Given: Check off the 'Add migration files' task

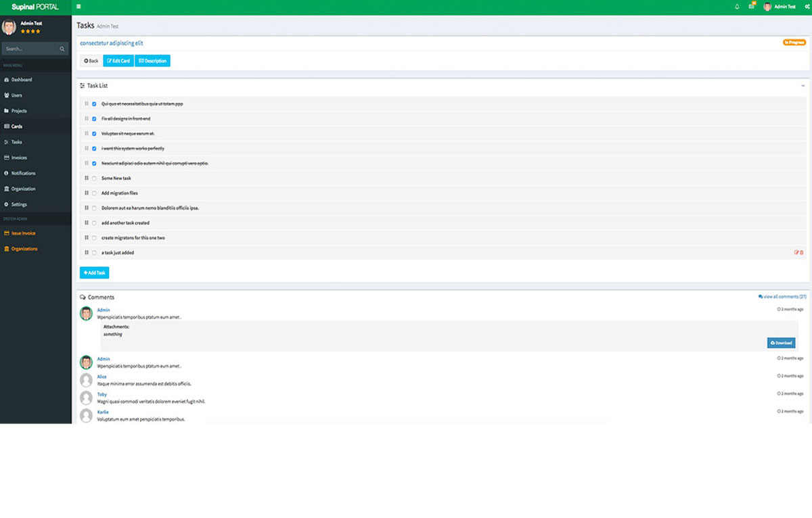Looking at the screenshot, I should coord(94,193).
